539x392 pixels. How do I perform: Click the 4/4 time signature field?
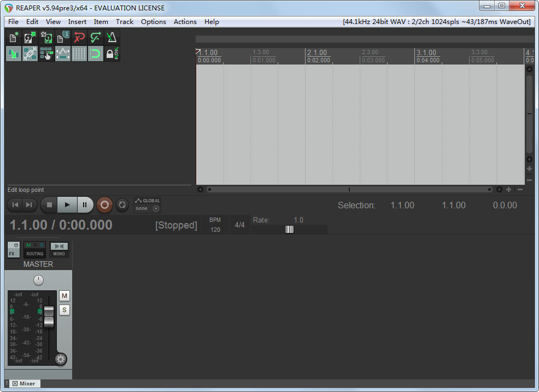tap(239, 225)
